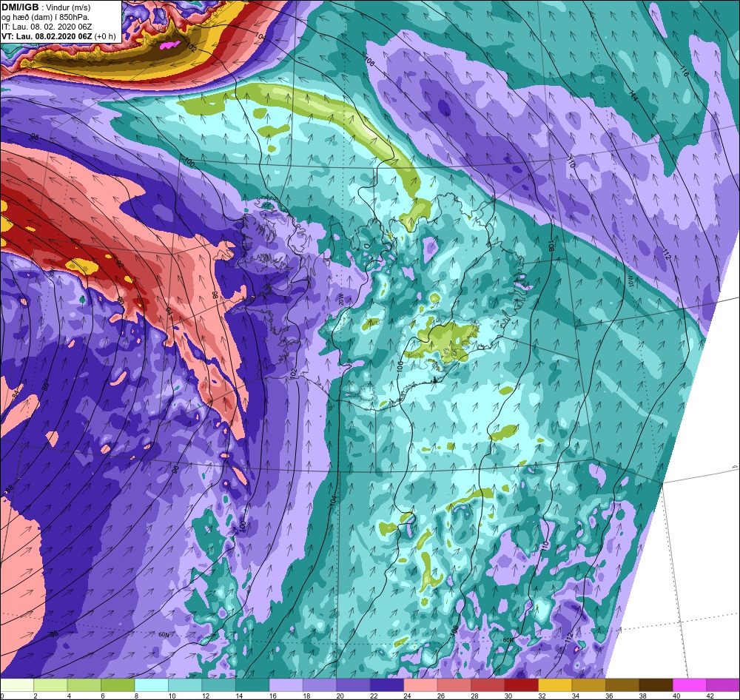The height and width of the screenshot is (700, 740).
Task: Click the 8–10 m/s pale cyan legend swatch
Action: coord(152,685)
